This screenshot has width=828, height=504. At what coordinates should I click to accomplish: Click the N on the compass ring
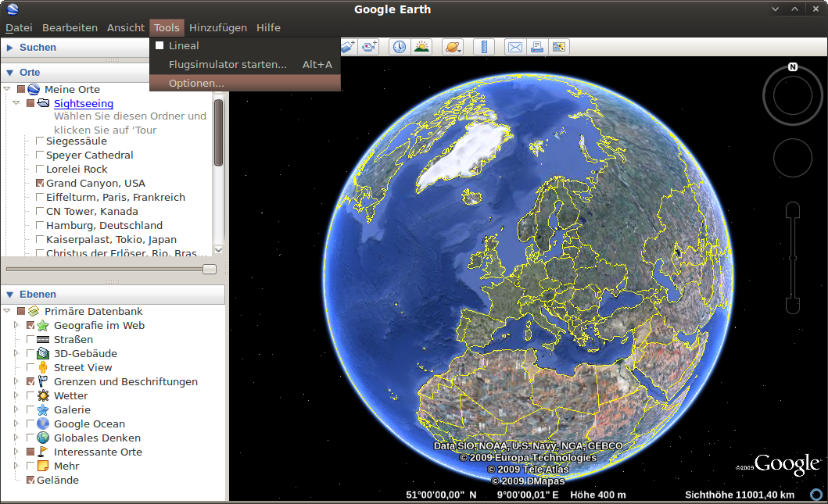point(793,67)
